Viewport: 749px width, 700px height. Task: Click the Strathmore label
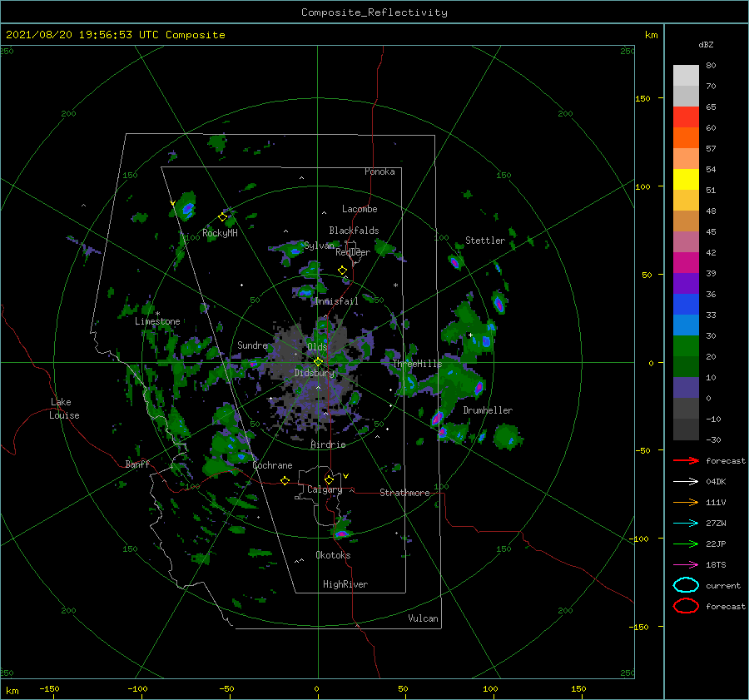(404, 493)
